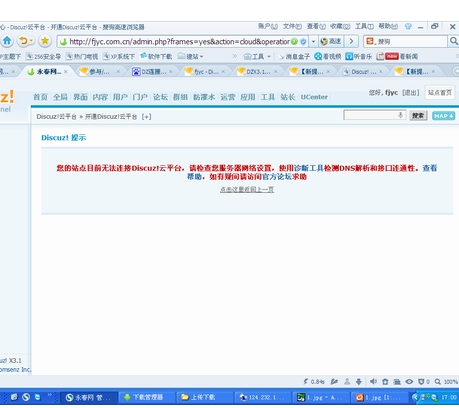Open the address bar history dropdown arrow

pyautogui.click(x=313, y=42)
